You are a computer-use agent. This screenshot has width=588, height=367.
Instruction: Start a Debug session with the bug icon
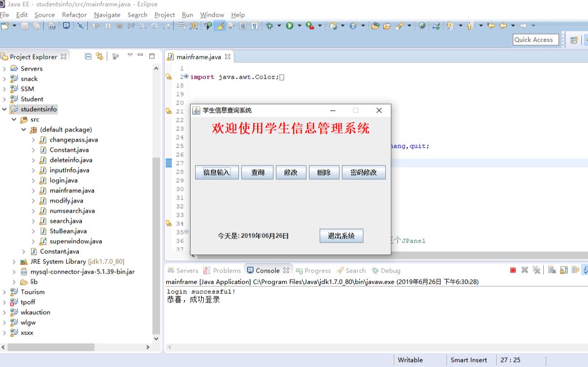point(270,24)
